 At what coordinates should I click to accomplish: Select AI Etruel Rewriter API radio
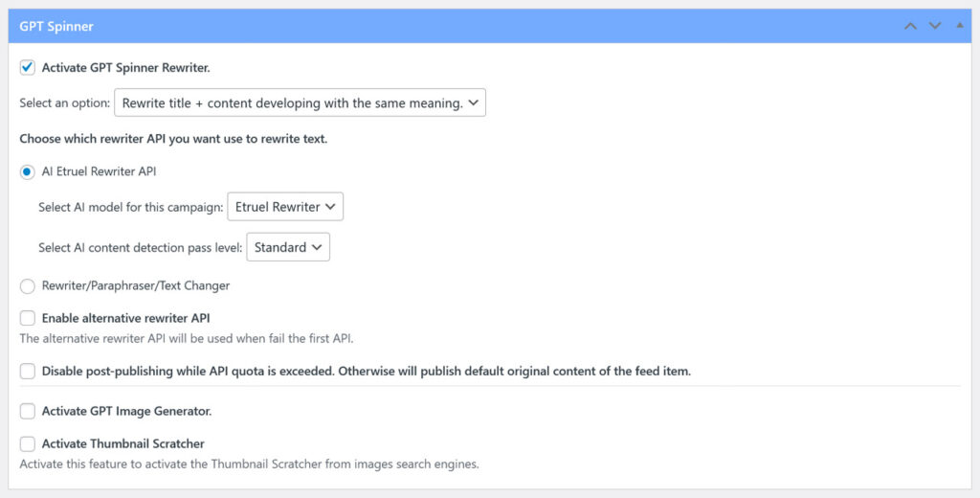coord(28,172)
